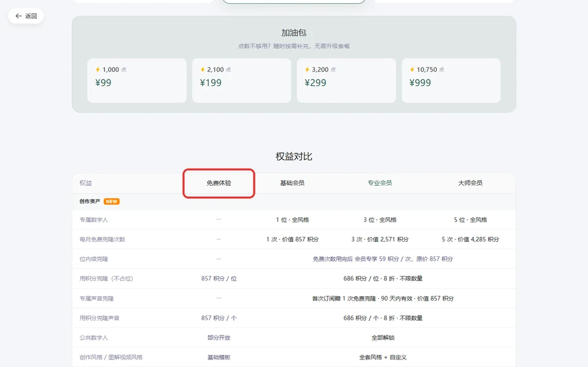Select the 2,100 点 ¥199 top-up pack
This screenshot has height=367, width=588.
pyautogui.click(x=242, y=80)
